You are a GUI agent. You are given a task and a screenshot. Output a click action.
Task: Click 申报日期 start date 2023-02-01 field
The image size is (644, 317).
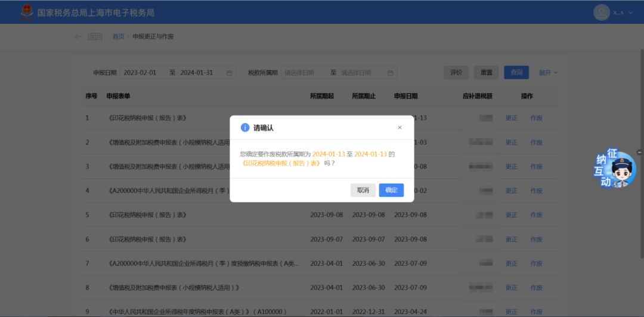pos(141,73)
